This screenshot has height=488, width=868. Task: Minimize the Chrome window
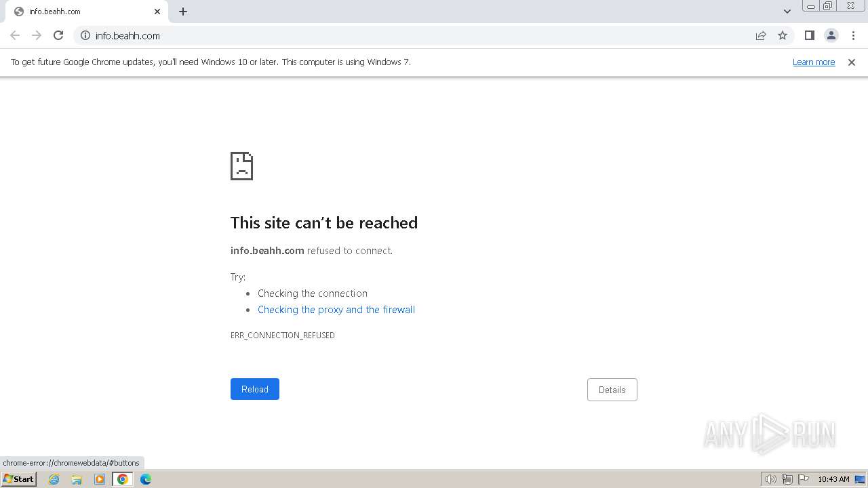pos(811,6)
